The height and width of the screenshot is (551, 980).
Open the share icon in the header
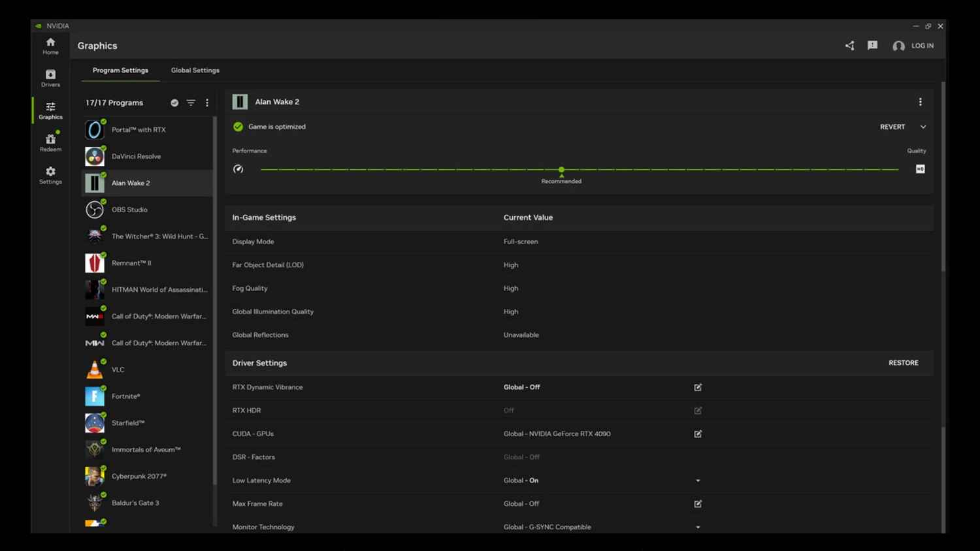coord(849,46)
